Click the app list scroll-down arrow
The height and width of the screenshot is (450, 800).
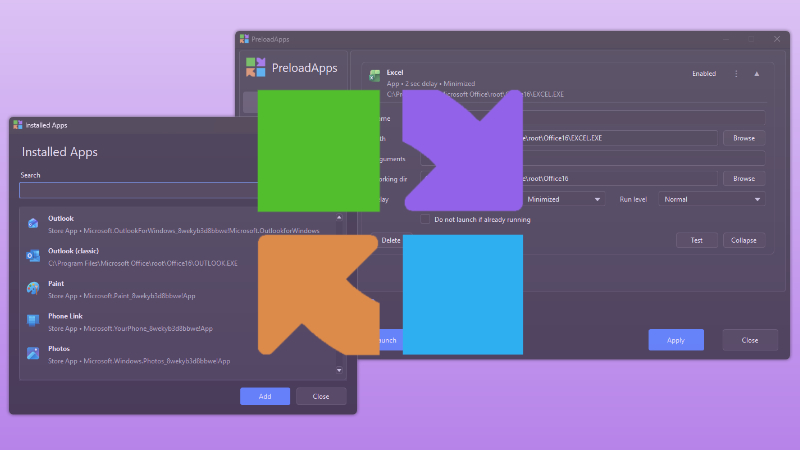(339, 370)
